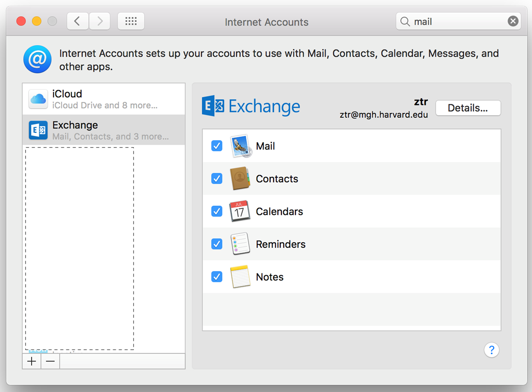Open the Details... button

[468, 108]
